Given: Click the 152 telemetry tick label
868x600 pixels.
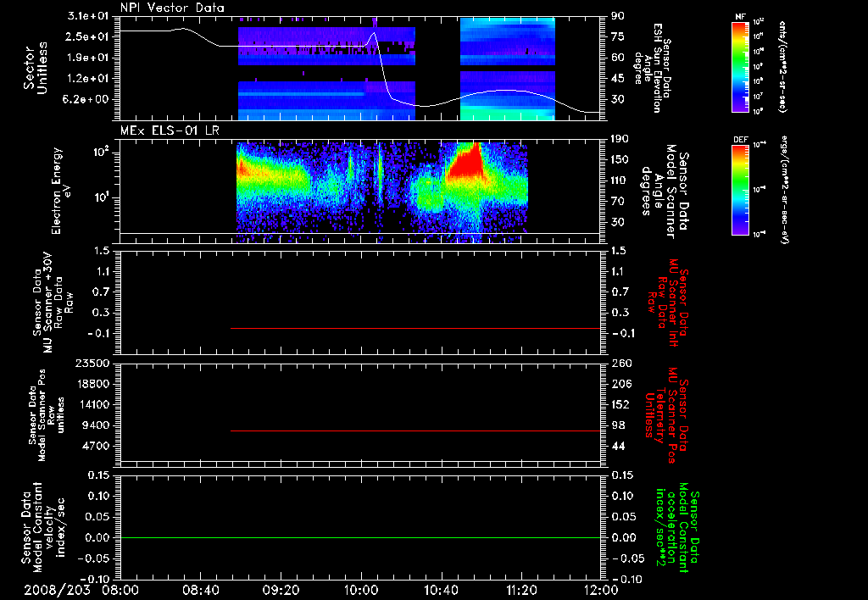Looking at the screenshot, I should tap(621, 404).
